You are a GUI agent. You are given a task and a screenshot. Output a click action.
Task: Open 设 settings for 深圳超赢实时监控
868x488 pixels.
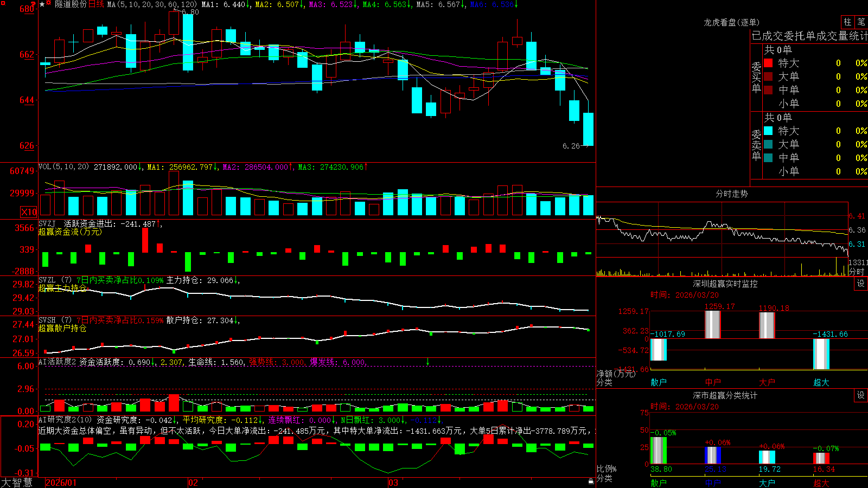(x=861, y=284)
